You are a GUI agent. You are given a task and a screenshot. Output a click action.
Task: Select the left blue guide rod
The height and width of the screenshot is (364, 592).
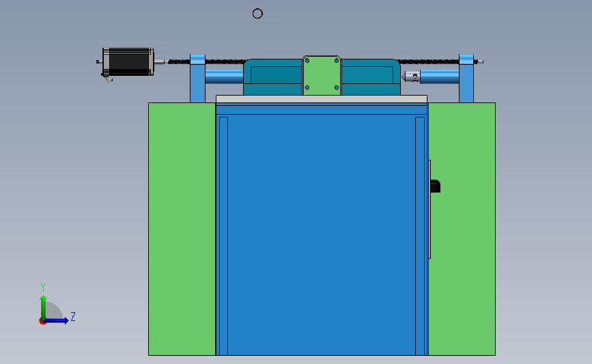pyautogui.click(x=224, y=76)
